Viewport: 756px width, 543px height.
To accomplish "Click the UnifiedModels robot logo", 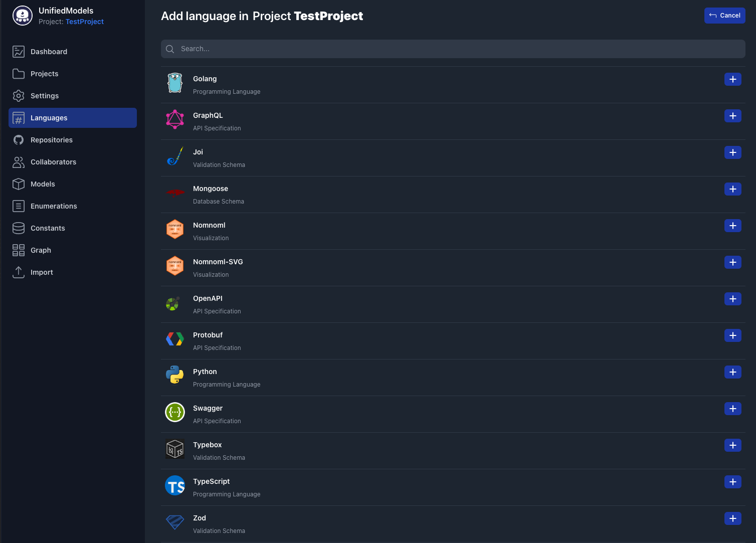I will (x=23, y=16).
